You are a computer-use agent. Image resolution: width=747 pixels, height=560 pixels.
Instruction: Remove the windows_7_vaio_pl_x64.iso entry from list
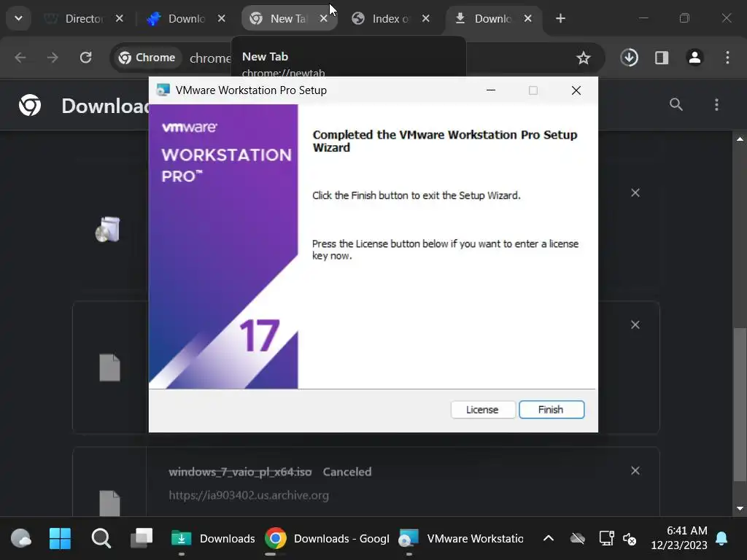tap(635, 470)
